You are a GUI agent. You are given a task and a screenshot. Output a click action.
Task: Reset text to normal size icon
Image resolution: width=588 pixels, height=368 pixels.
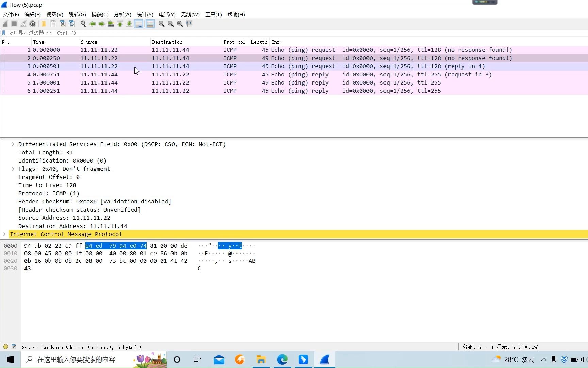click(180, 24)
